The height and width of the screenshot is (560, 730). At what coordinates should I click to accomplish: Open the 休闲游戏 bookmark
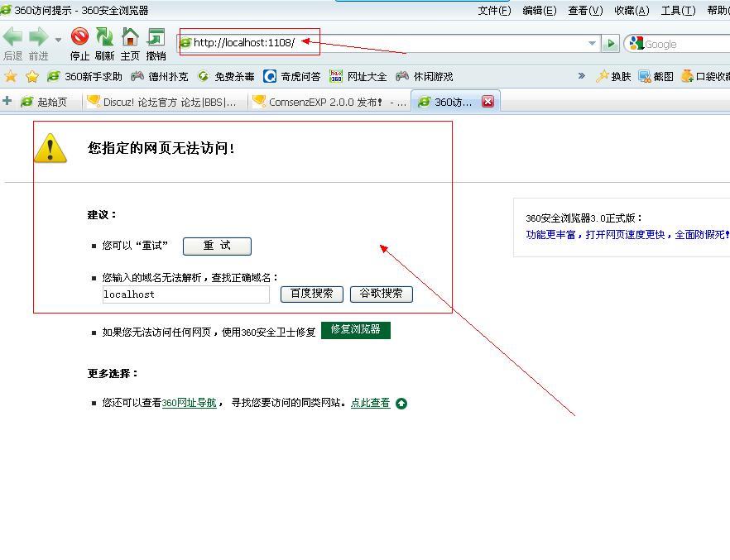(425, 76)
